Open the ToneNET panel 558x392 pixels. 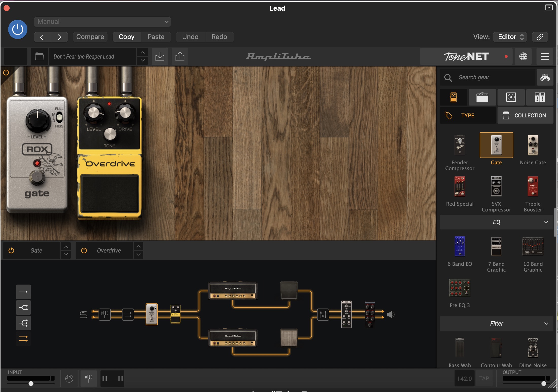466,56
